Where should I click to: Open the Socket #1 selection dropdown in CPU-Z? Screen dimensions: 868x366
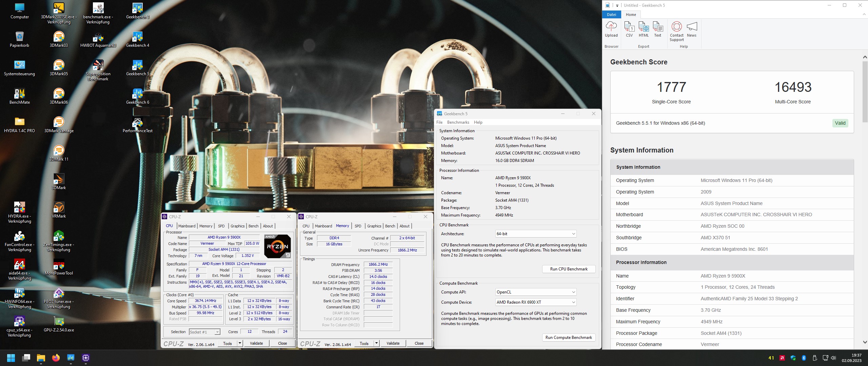[205, 332]
